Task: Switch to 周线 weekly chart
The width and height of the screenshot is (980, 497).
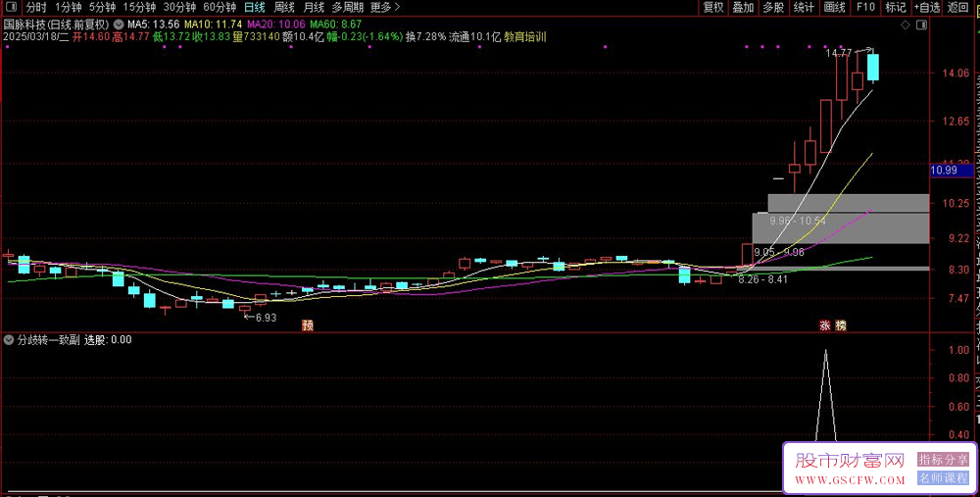Action: tap(284, 8)
